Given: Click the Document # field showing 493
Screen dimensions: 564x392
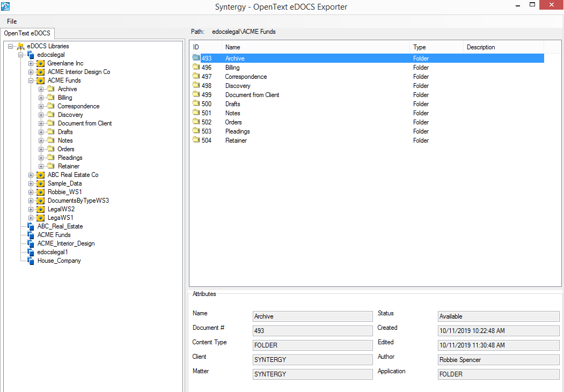Looking at the screenshot, I should (312, 331).
